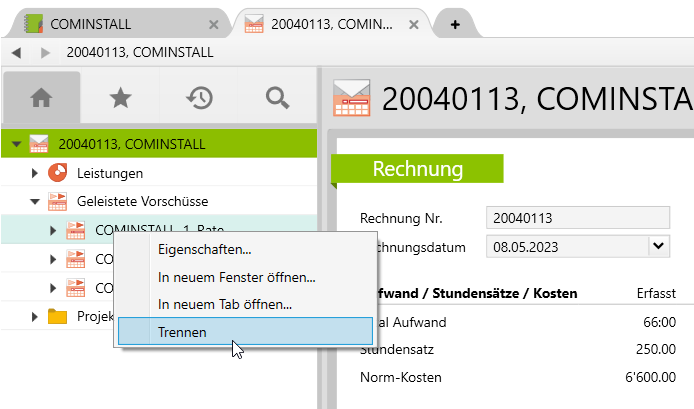694x409 pixels.
Task: Open the Rechnungsdatum date dropdown
Action: 658,245
